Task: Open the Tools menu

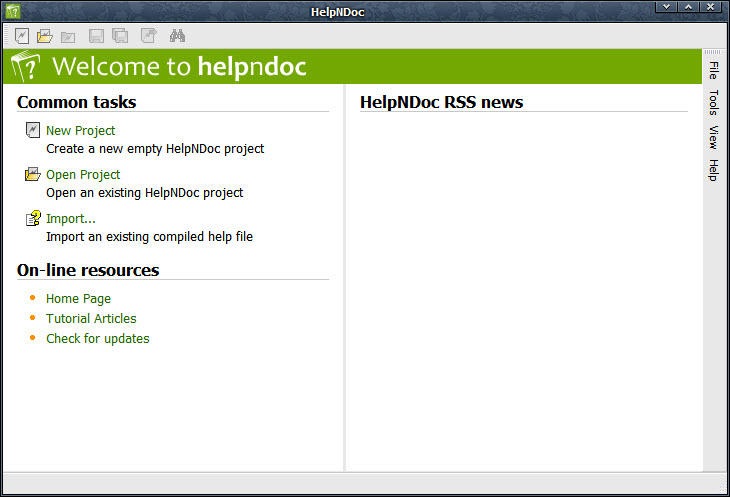Action: point(714,102)
